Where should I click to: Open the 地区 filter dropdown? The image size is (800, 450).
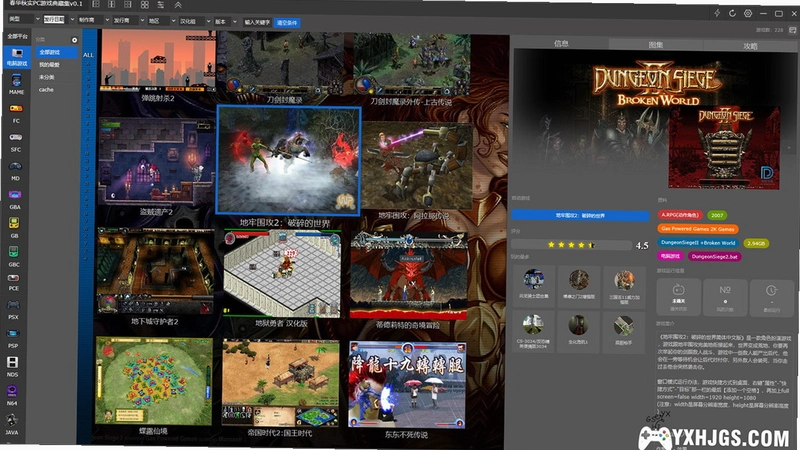click(162, 21)
